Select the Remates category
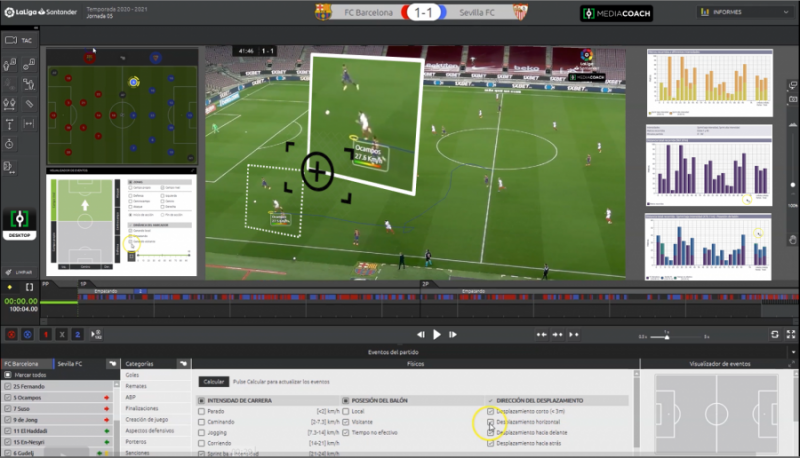The height and width of the screenshot is (458, 800). 136,386
